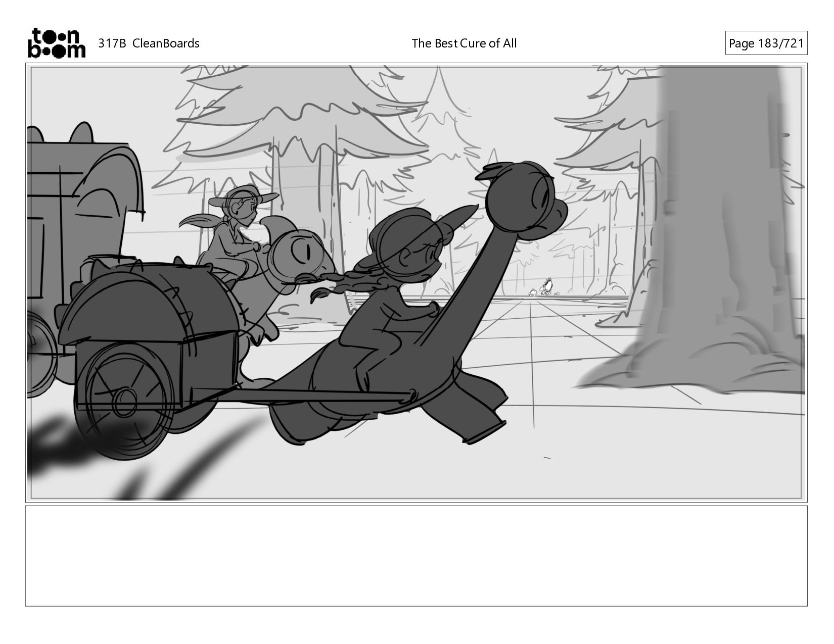
Task: Click the Toon Boom logo
Action: (56, 43)
